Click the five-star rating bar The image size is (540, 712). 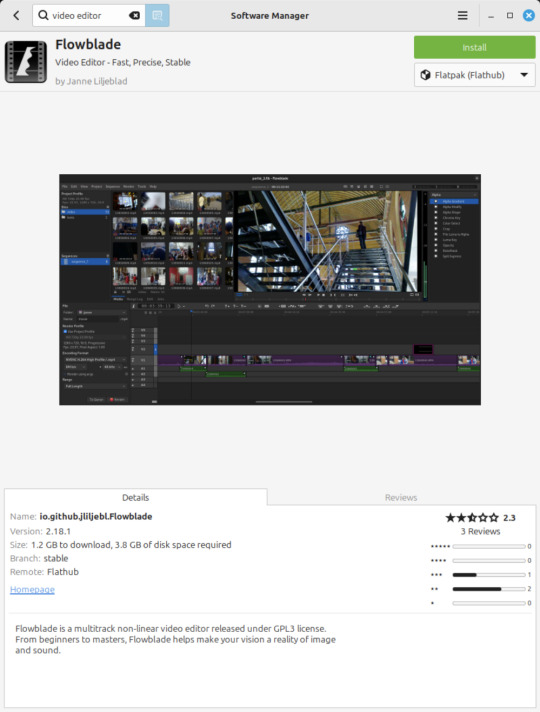pyautogui.click(x=489, y=546)
